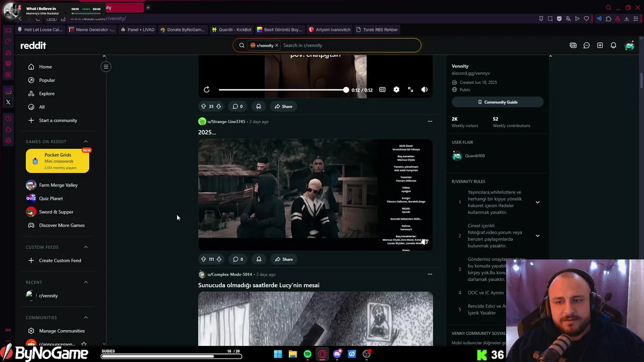Downvote the post with 35 votes
The image size is (644, 362).
click(218, 106)
